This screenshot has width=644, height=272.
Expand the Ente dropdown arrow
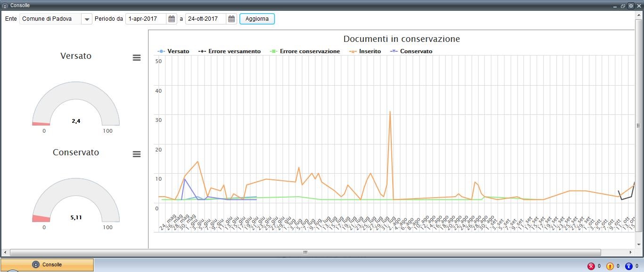click(x=87, y=19)
